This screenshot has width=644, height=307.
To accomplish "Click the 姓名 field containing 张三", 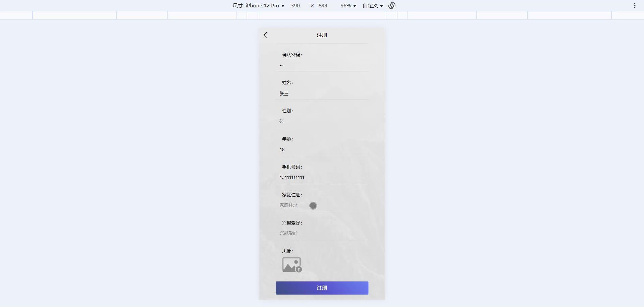I will [322, 94].
